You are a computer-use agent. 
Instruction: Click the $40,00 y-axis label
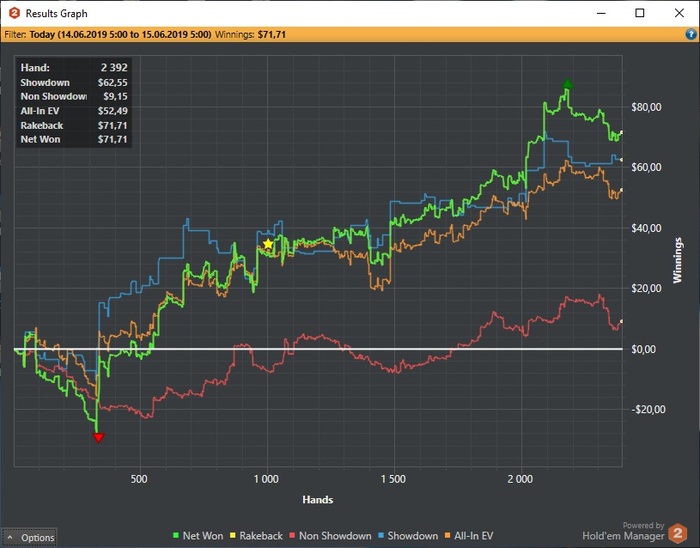click(646, 228)
